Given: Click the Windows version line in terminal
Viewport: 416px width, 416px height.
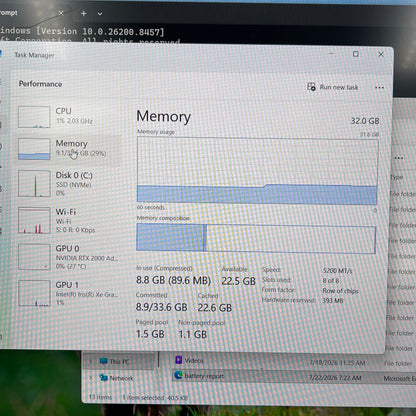Looking at the screenshot, I should point(82,31).
